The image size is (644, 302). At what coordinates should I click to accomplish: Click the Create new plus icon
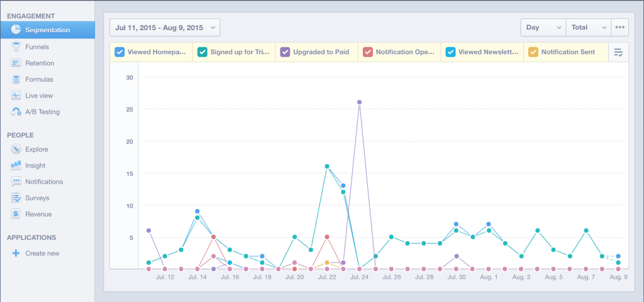[x=16, y=253]
